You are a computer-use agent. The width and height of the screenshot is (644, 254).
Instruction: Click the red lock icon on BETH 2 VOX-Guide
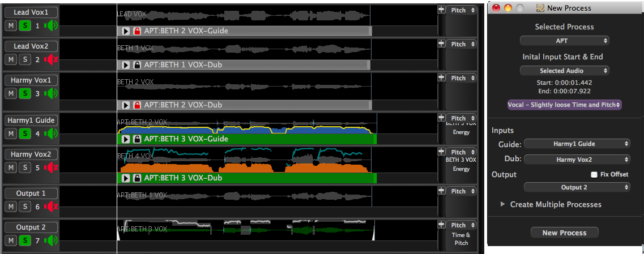coord(137,31)
